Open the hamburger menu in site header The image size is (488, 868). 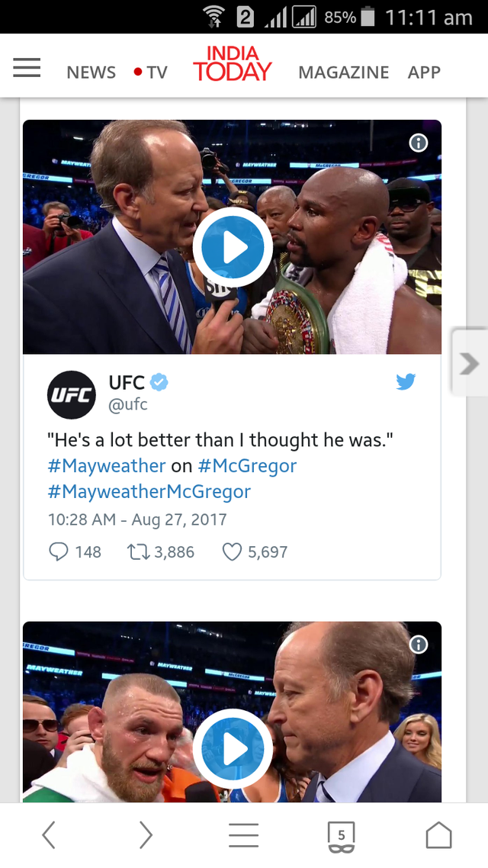click(x=27, y=68)
